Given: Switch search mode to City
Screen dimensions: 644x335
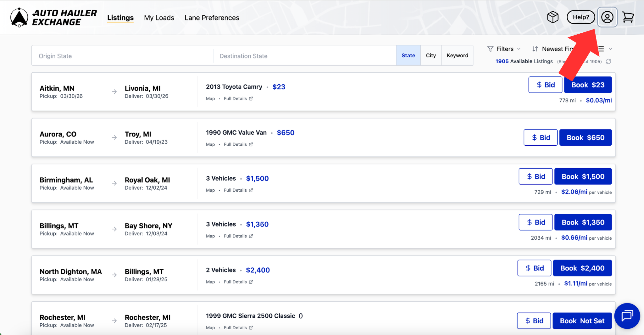Looking at the screenshot, I should tap(431, 56).
